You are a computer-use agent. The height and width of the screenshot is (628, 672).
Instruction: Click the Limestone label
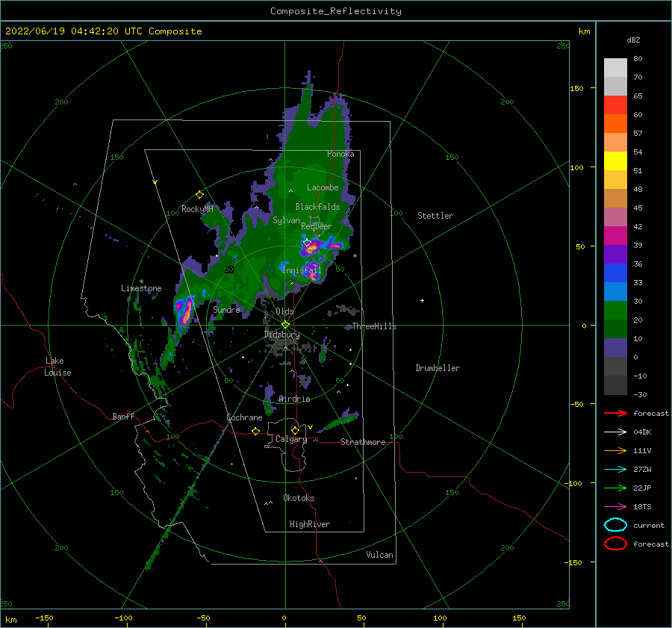pos(141,288)
